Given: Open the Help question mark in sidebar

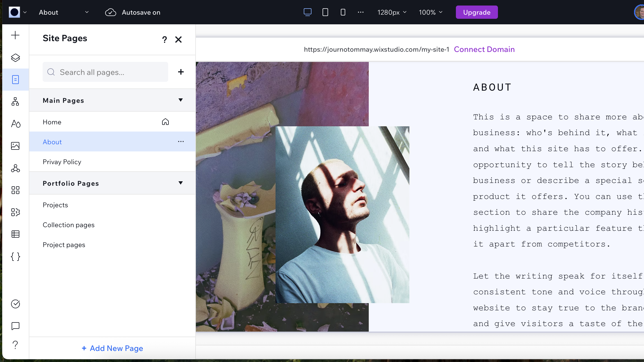Looking at the screenshot, I should (15, 345).
